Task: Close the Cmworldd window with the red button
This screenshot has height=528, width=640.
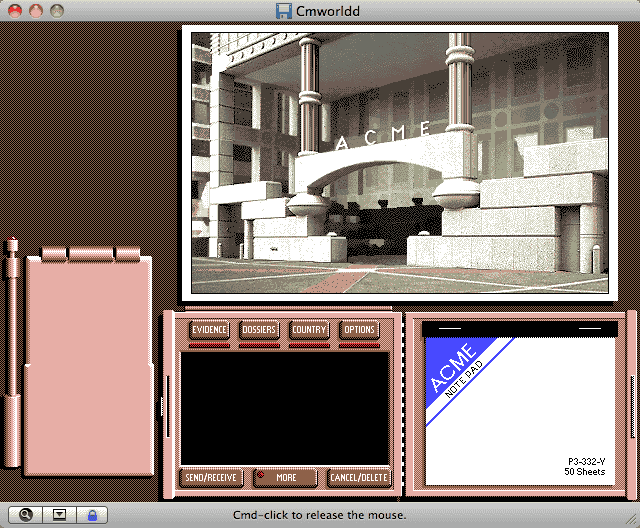Action: pyautogui.click(x=15, y=11)
